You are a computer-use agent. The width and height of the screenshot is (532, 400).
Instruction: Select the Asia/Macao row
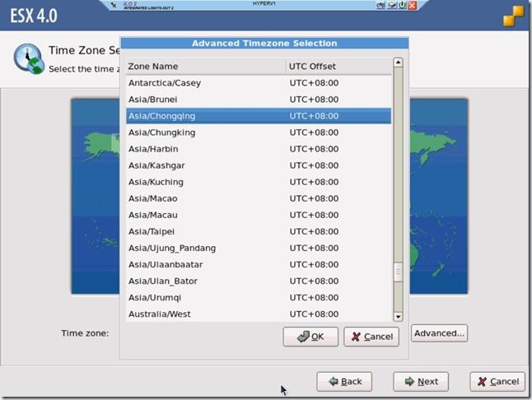pos(259,198)
